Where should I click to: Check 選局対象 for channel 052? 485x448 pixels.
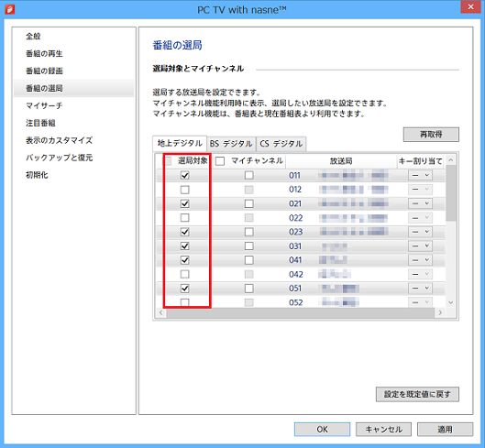pos(184,302)
